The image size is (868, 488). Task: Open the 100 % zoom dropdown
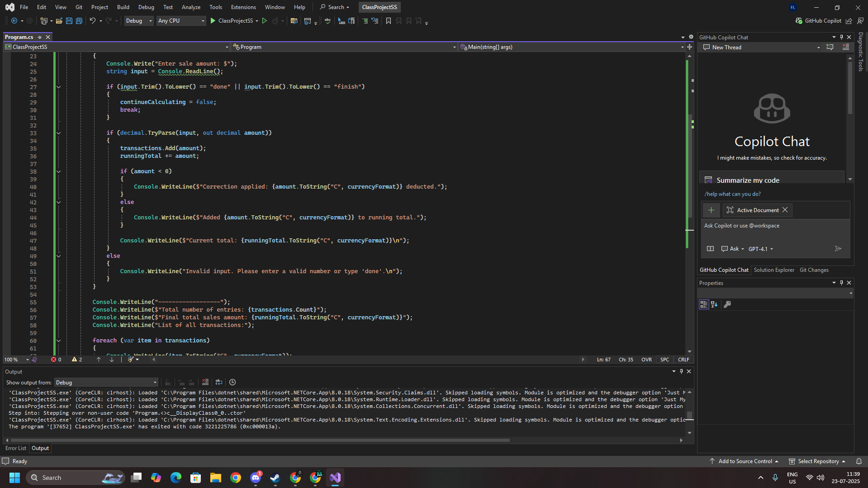tap(16, 360)
